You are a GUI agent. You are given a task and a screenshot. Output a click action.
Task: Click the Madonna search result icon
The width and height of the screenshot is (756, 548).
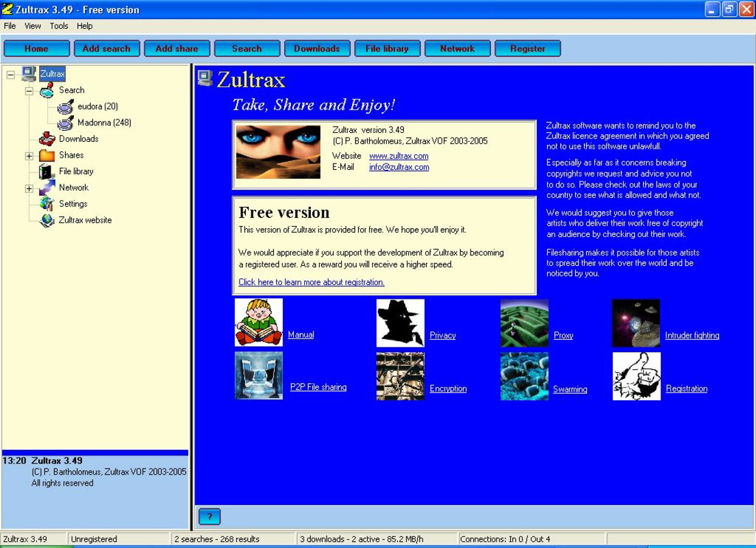pyautogui.click(x=66, y=123)
